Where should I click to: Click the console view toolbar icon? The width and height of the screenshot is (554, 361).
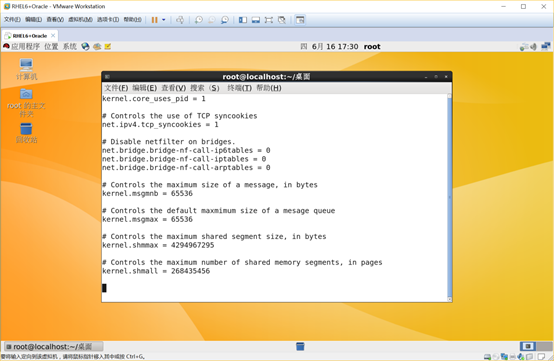300,20
